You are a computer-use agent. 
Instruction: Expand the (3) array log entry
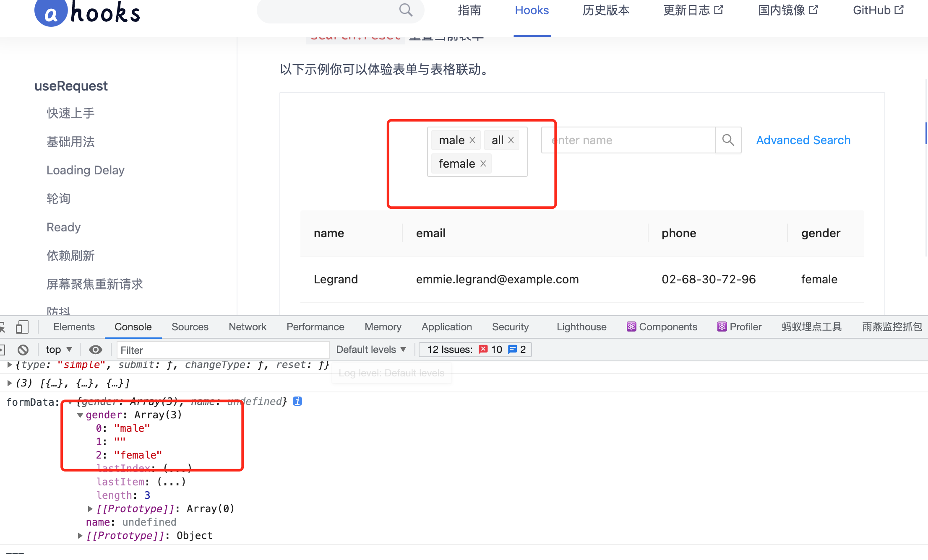tap(9, 383)
